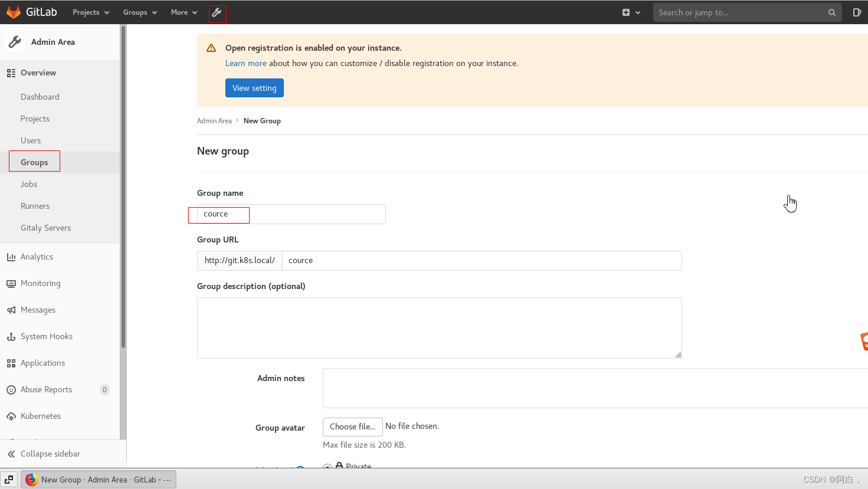Open Jobs in the sidebar
The width and height of the screenshot is (868, 489).
click(29, 184)
